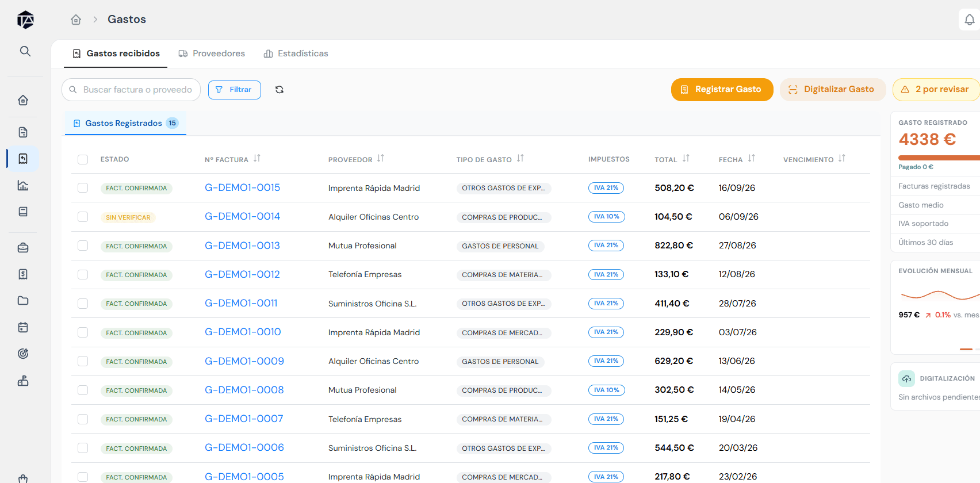Open the sidebar target goals icon

tap(23, 354)
